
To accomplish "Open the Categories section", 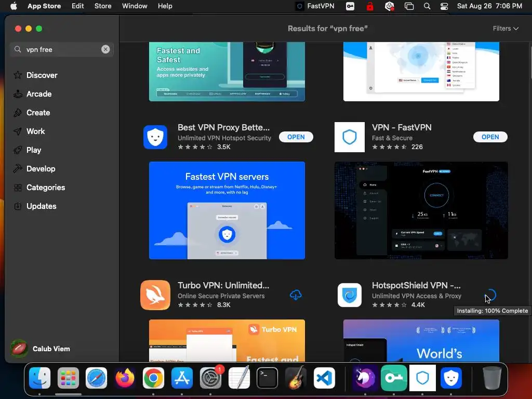I will [39, 187].
